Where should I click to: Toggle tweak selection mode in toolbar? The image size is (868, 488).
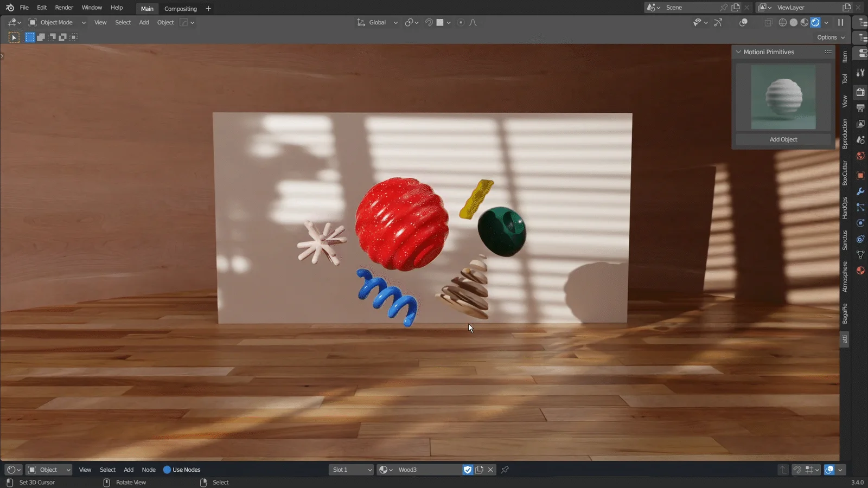click(14, 37)
